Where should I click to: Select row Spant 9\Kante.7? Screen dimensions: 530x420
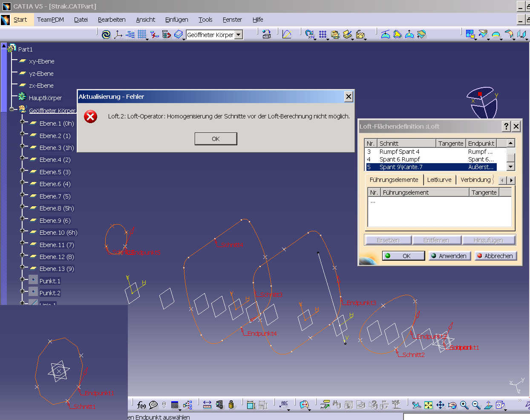[431, 167]
